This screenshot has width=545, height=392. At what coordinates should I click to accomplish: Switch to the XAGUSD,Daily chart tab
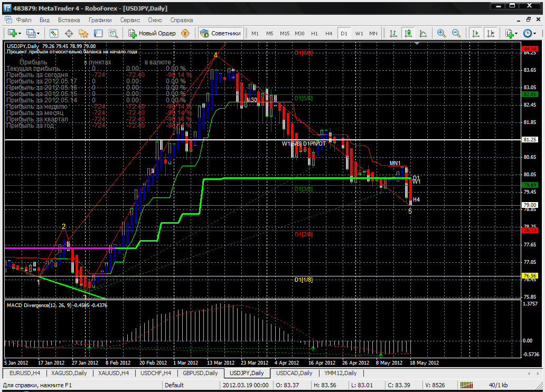[x=69, y=373]
